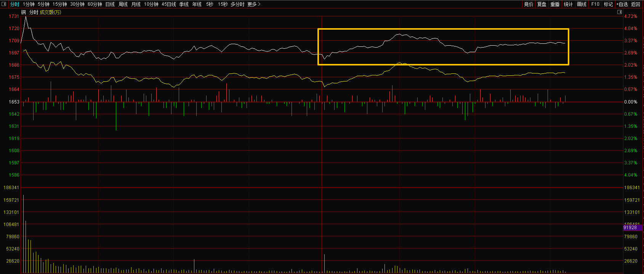
Task: Activate the 画线 drawing tool
Action: click(x=582, y=4)
